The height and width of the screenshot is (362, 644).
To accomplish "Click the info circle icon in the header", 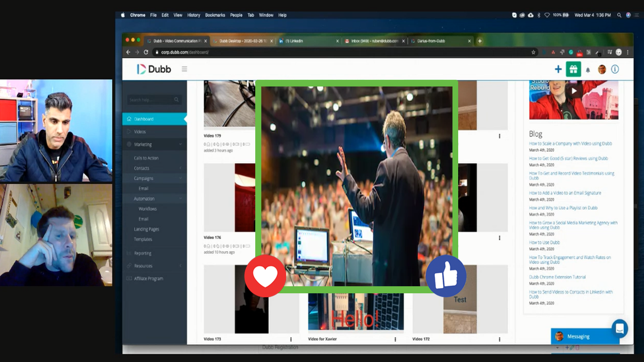I will coord(615,69).
